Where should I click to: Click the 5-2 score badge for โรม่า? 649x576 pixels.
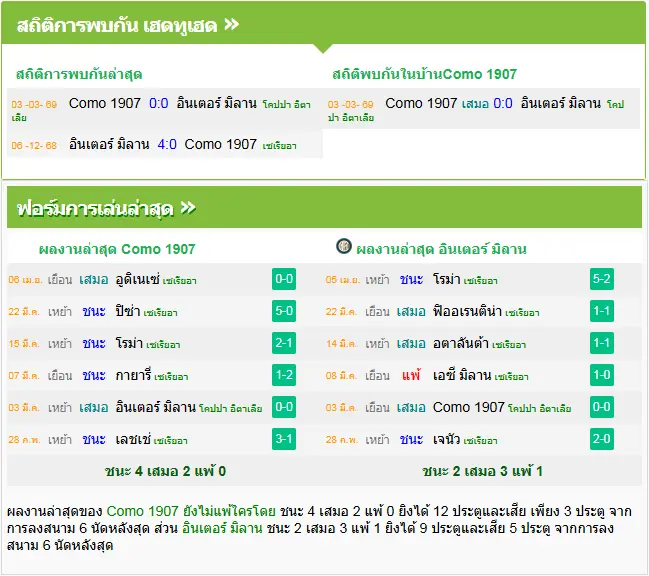[601, 279]
